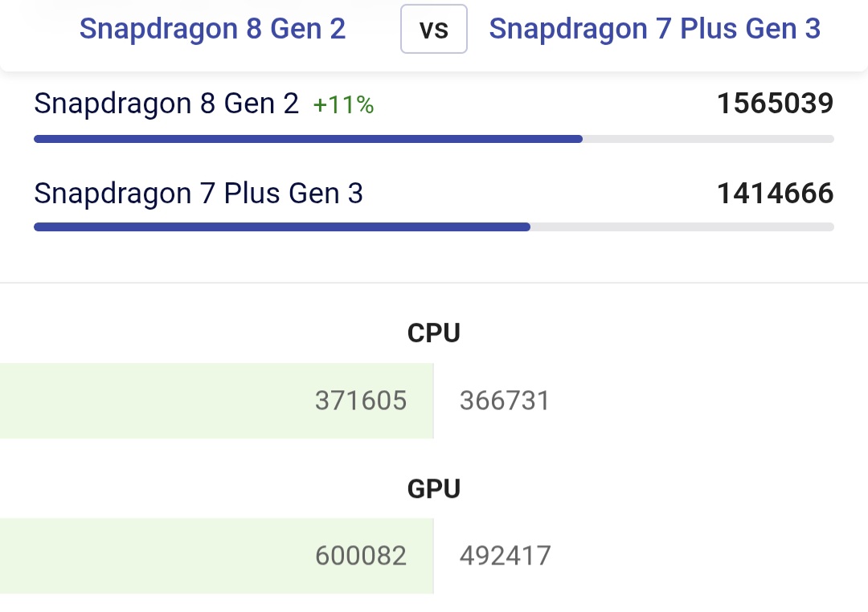Click the vs button between chip names
Screen dimensions: 868x612
[434, 31]
